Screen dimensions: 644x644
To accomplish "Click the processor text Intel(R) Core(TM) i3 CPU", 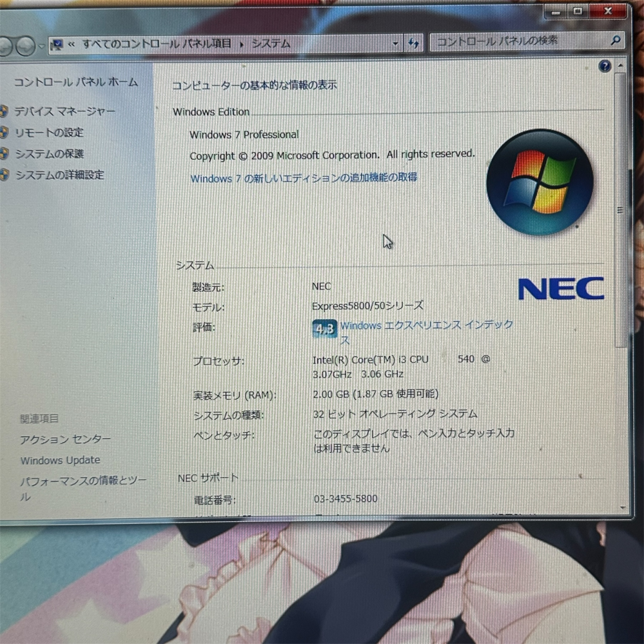I will [x=370, y=360].
